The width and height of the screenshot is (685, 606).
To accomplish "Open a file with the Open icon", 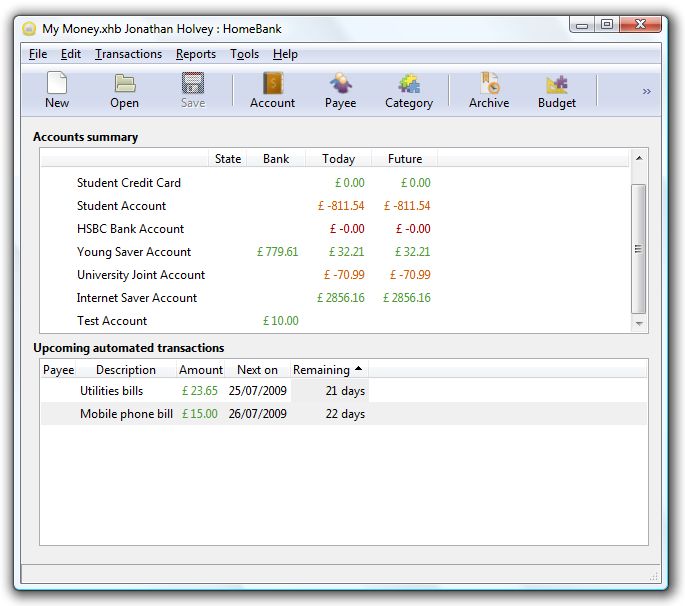I will point(125,85).
